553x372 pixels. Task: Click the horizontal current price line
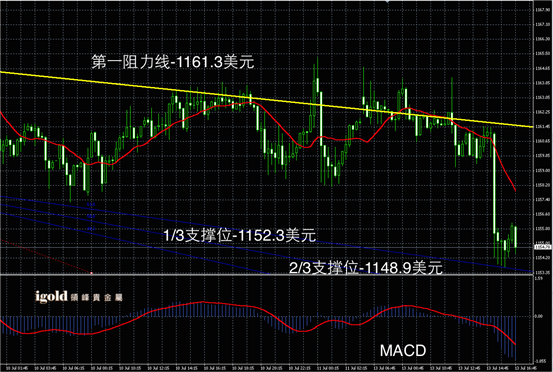[267, 247]
